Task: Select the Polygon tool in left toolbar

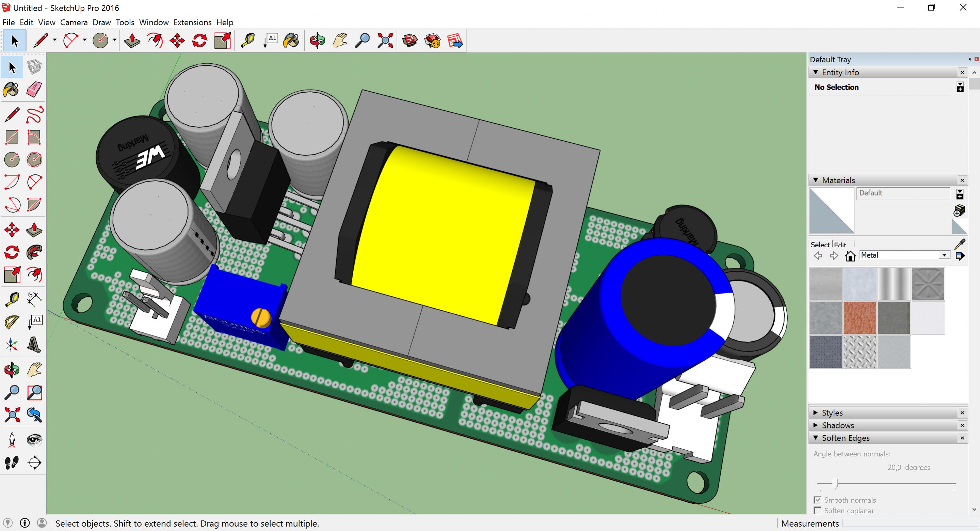Action: click(34, 160)
